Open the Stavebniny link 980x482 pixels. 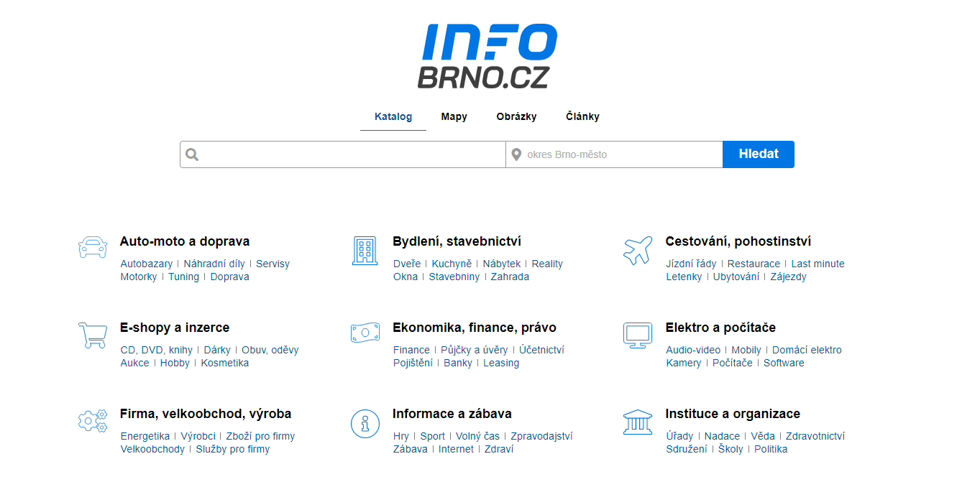454,277
